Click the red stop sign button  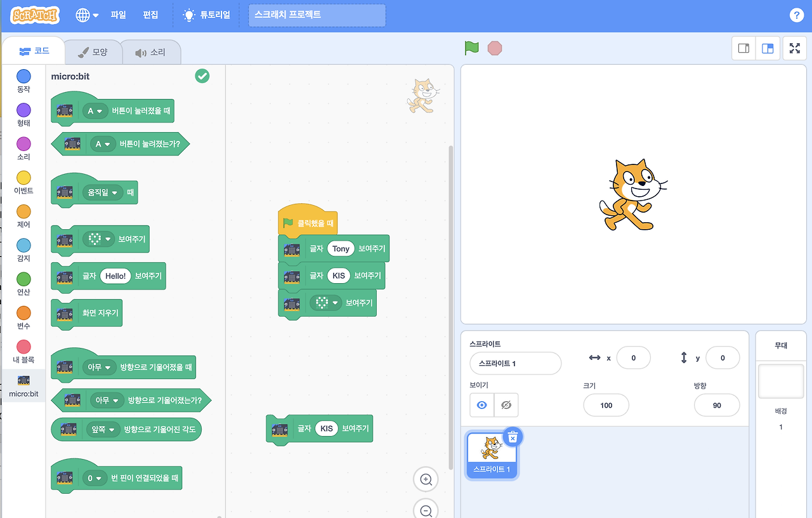[x=495, y=48]
